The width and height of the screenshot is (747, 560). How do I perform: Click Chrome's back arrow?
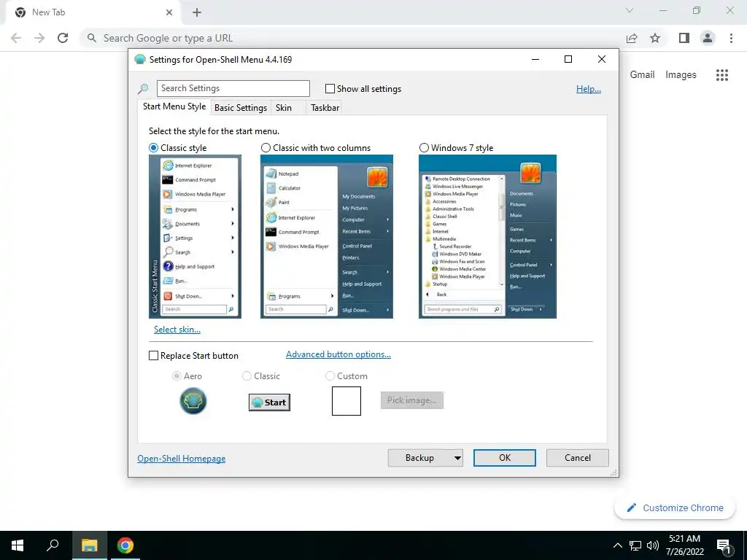click(x=16, y=38)
